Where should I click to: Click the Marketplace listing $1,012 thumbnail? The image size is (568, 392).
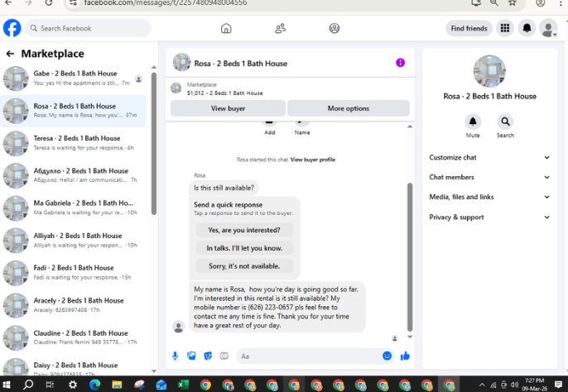point(176,88)
